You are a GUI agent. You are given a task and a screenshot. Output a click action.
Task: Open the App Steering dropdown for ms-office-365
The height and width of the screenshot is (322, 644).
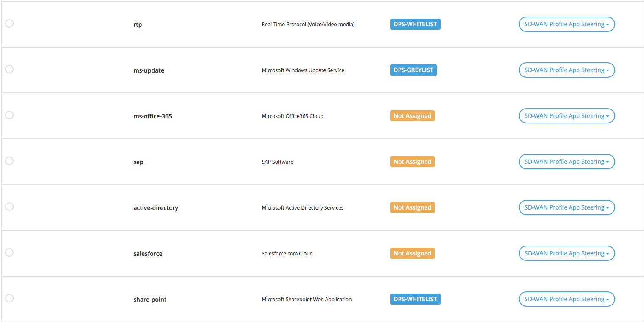566,116
